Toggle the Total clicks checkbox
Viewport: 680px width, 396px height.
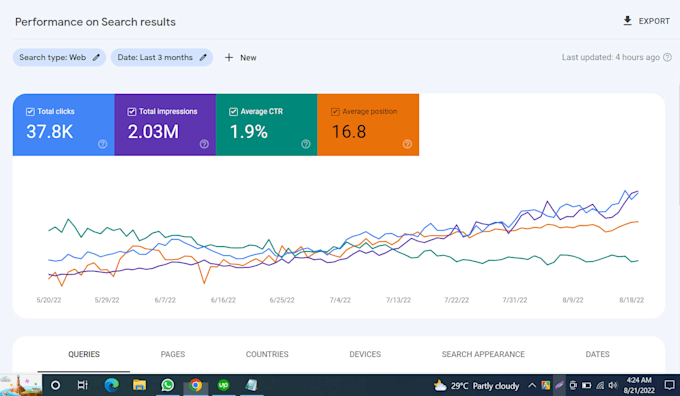[30, 112]
